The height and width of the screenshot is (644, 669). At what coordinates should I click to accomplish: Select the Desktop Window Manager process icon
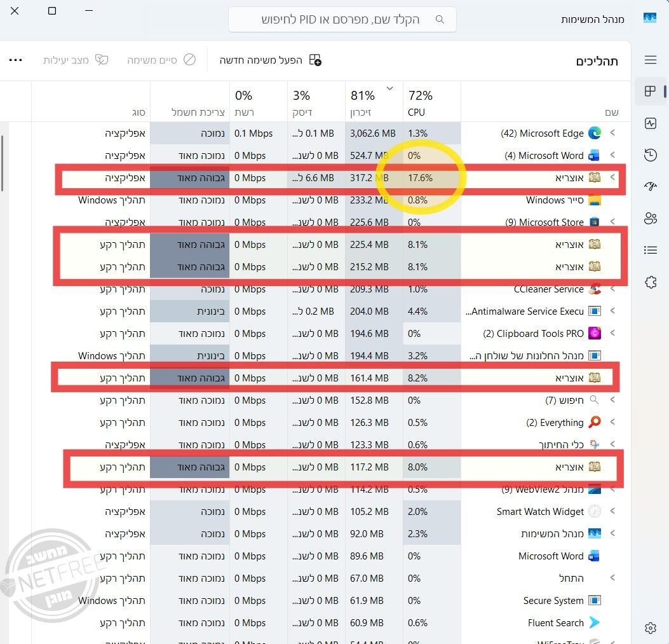click(594, 355)
